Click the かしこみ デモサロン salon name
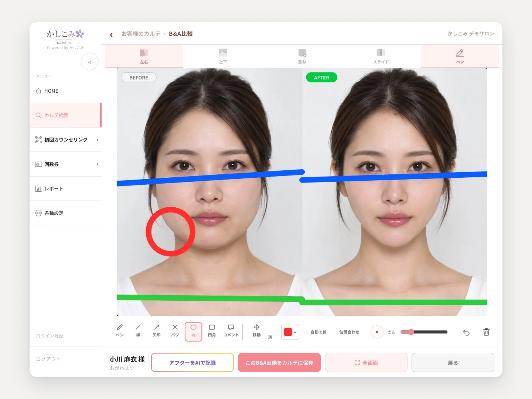Screen dimensions: 532x399 [471, 34]
